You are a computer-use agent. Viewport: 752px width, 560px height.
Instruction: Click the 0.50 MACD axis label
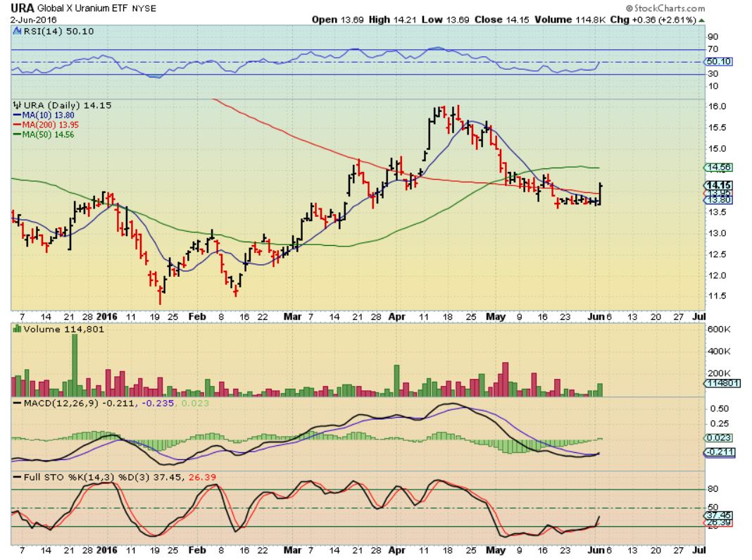pyautogui.click(x=720, y=409)
